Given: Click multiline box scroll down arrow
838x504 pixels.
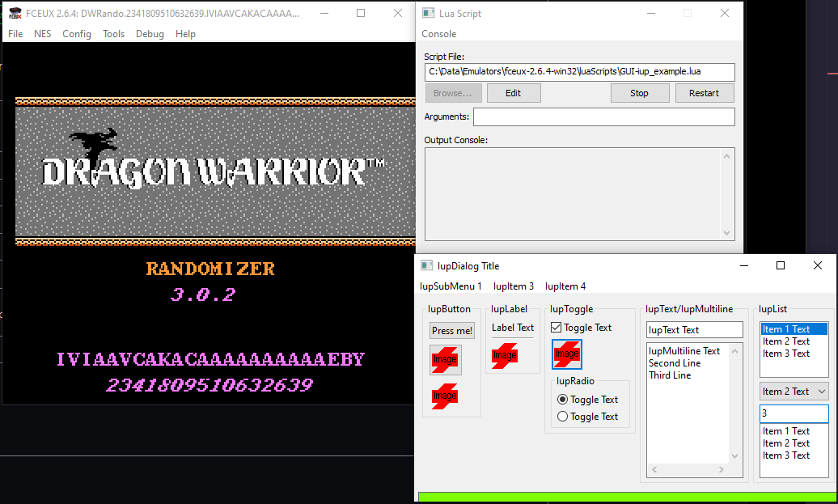Looking at the screenshot, I should click(734, 456).
